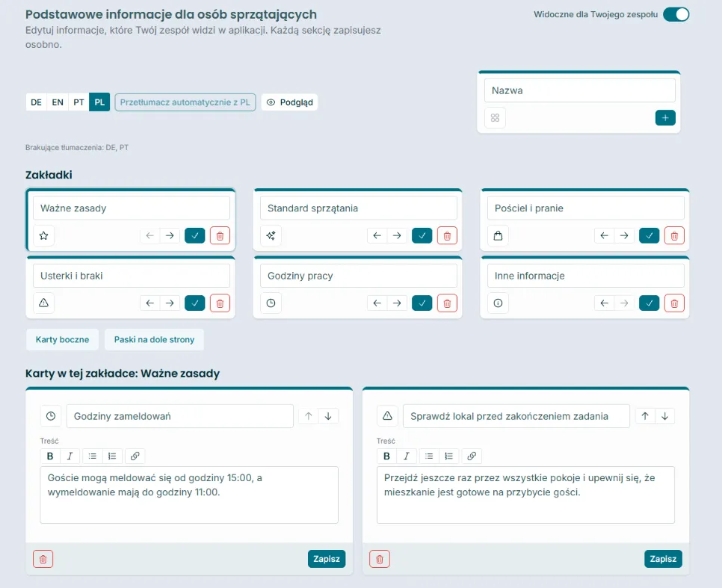This screenshot has width=722, height=588.
Task: Move Standard sprzątania tab left
Action: pos(377,236)
